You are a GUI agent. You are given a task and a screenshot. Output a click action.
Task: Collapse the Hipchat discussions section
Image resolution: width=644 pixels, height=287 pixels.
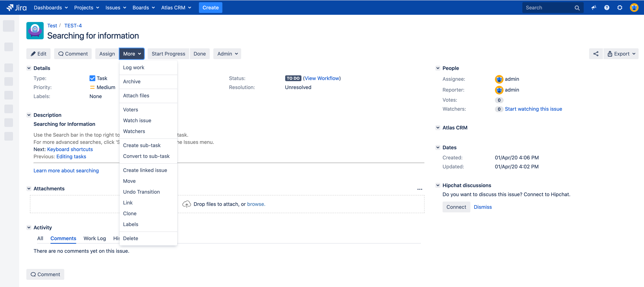click(438, 185)
